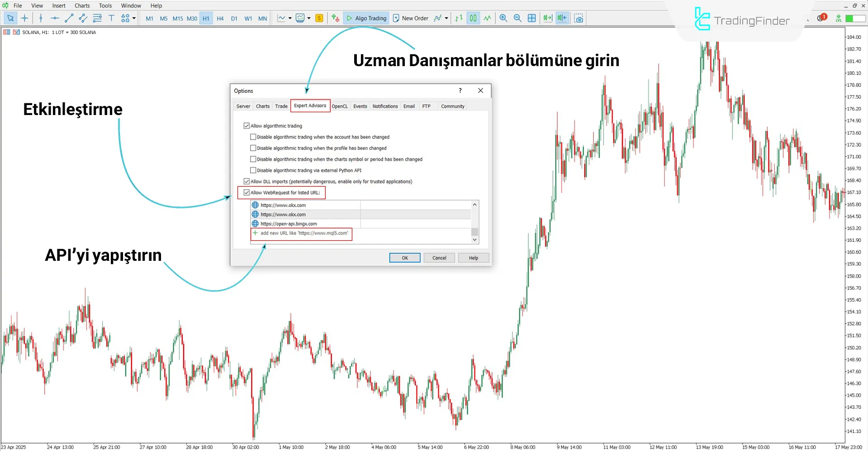Image resolution: width=868 pixels, height=451 pixels.
Task: Check disable trading when account changed
Action: 253,137
